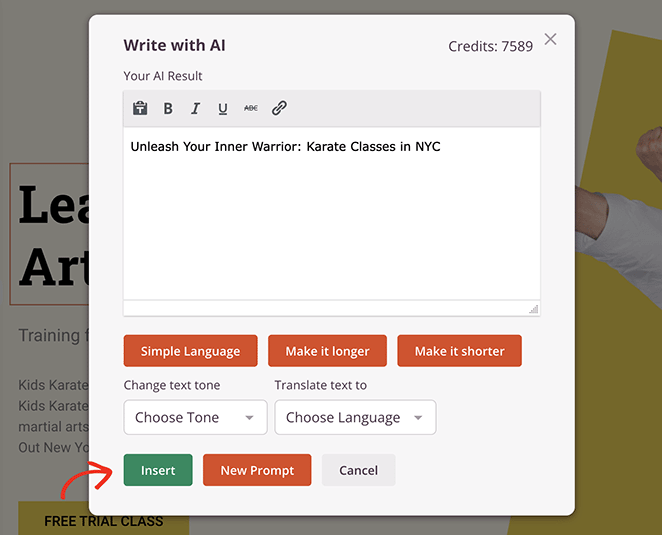
Task: Toggle bold formatting
Action: click(168, 109)
